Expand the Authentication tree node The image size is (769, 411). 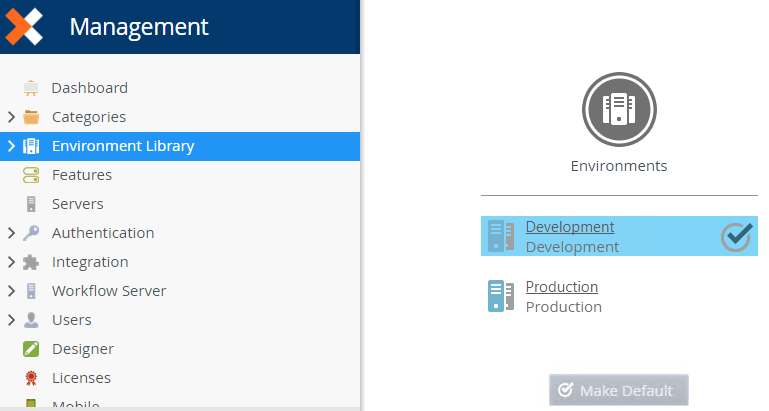pos(11,233)
